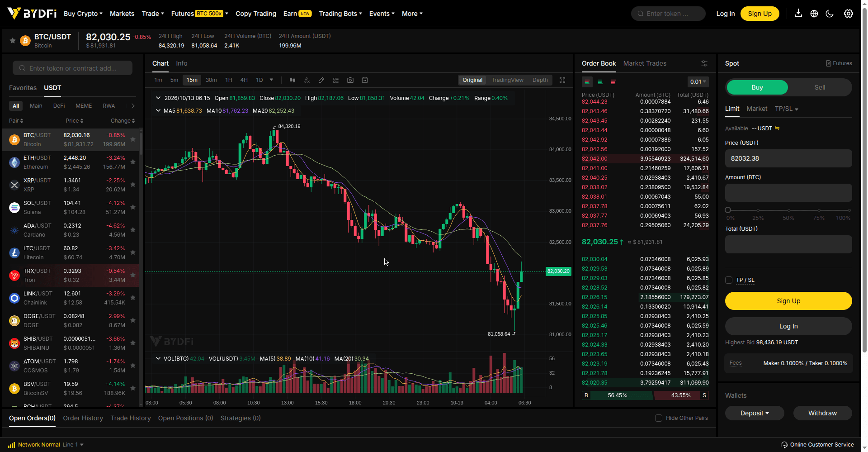Favorite BTC/USDT with header star
This screenshot has height=452, width=868.
tap(13, 41)
